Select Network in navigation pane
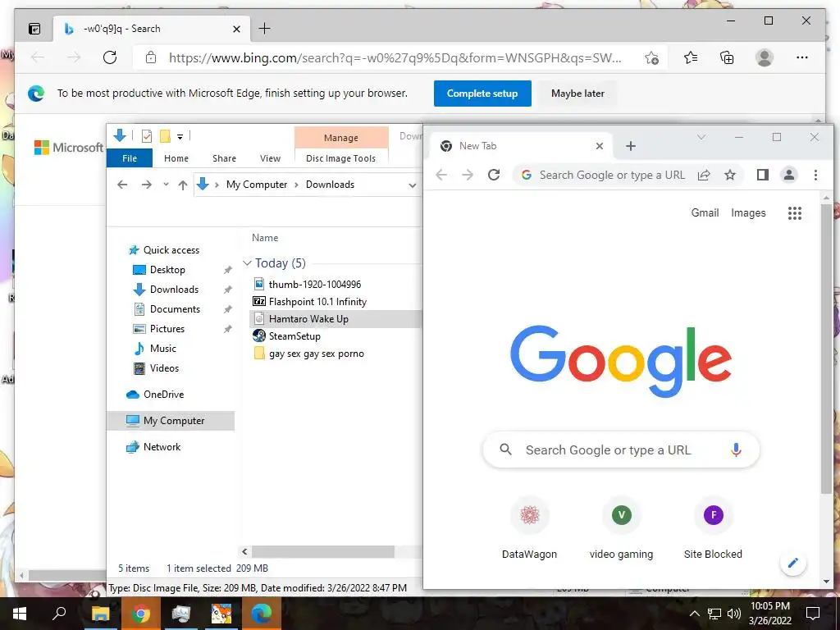This screenshot has height=630, width=840. (x=162, y=447)
